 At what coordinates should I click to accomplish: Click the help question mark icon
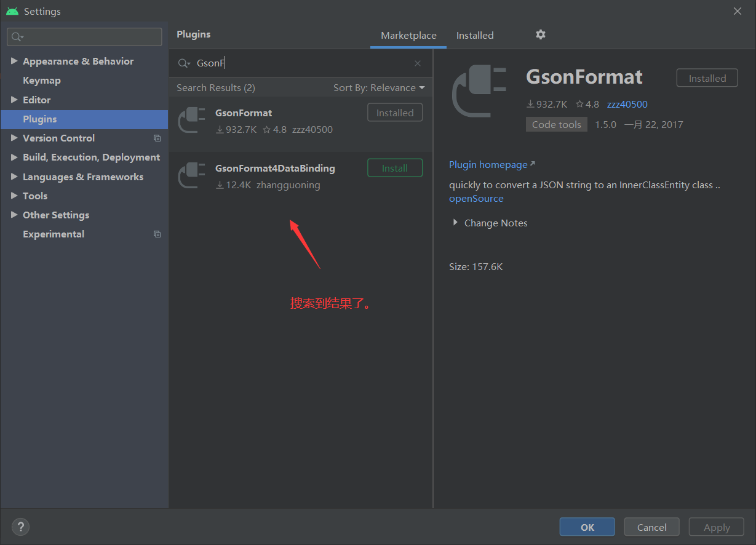click(20, 527)
